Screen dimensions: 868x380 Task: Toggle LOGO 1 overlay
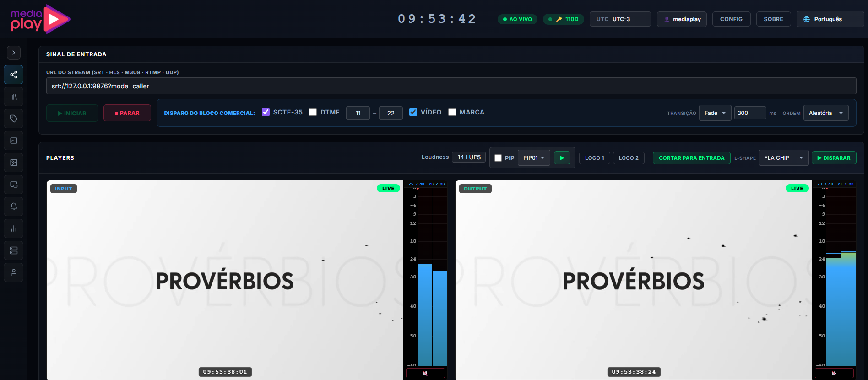(594, 158)
